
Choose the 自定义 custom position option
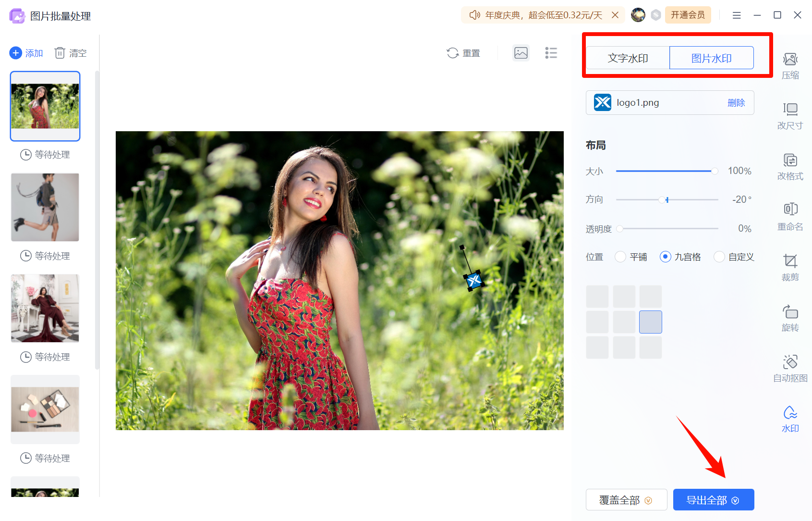click(x=719, y=257)
